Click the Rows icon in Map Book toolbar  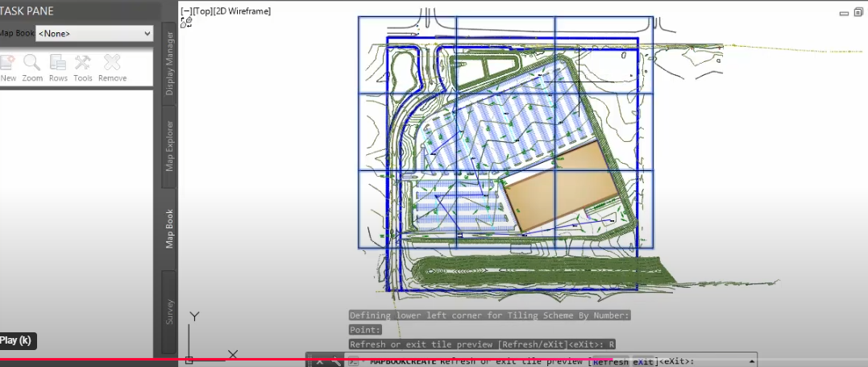(x=57, y=63)
